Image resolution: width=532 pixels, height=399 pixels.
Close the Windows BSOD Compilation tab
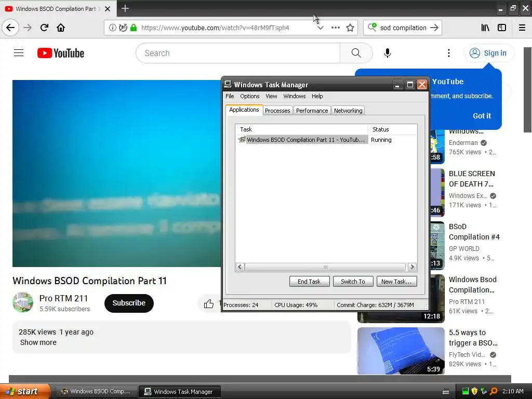pos(108,9)
